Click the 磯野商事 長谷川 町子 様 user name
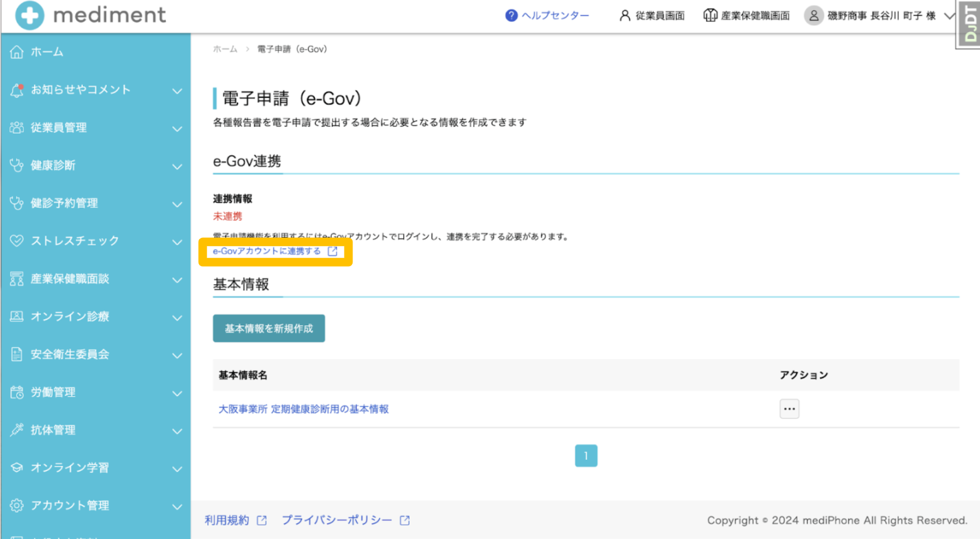980x539 pixels. tap(882, 15)
